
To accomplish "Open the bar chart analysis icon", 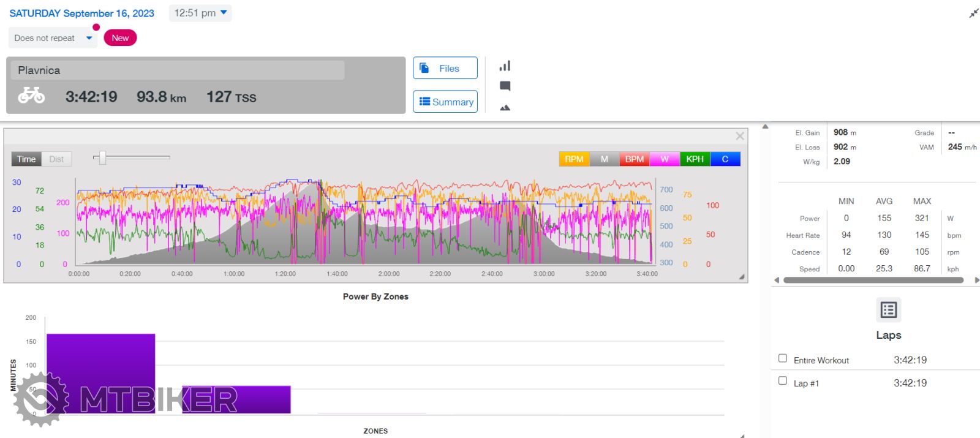I will click(505, 66).
